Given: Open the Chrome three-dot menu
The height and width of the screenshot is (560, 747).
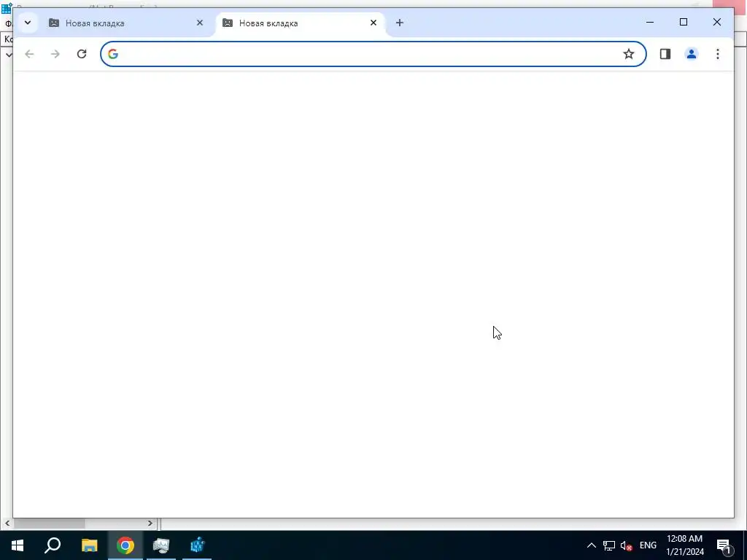Looking at the screenshot, I should pyautogui.click(x=718, y=54).
